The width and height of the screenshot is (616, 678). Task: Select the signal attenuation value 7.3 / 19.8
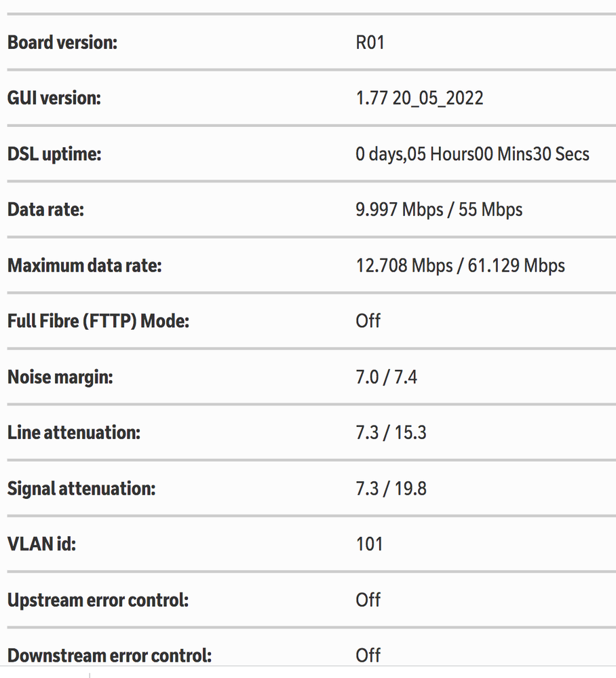tap(391, 488)
